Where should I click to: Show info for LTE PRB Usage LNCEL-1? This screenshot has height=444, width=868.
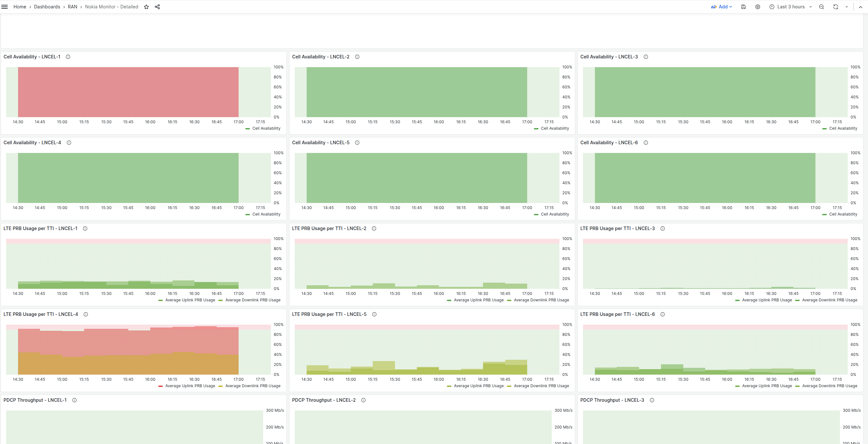pyautogui.click(x=85, y=228)
